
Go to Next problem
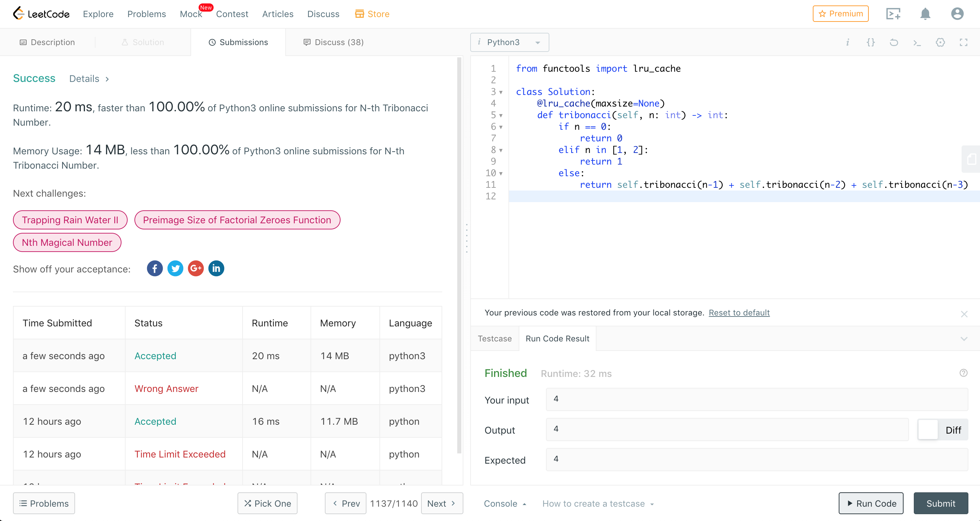tap(442, 503)
